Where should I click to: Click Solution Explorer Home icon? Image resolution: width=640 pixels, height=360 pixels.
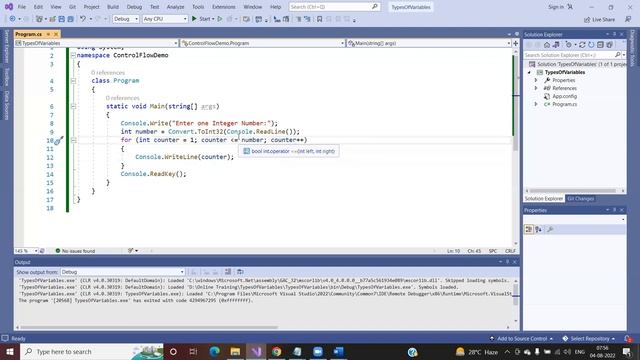[547, 45]
